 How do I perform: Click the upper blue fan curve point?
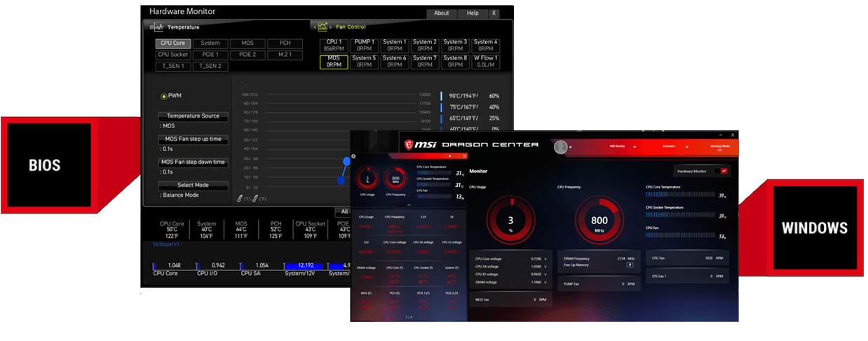pyautogui.click(x=346, y=161)
